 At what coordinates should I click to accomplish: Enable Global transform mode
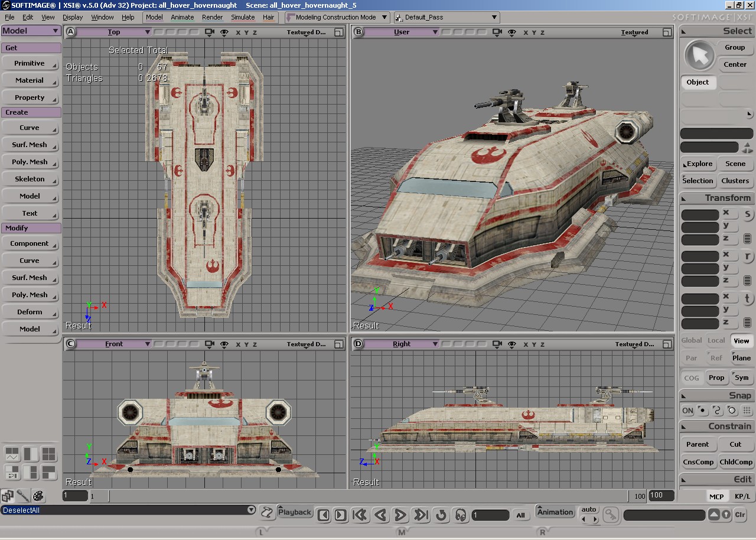(692, 340)
